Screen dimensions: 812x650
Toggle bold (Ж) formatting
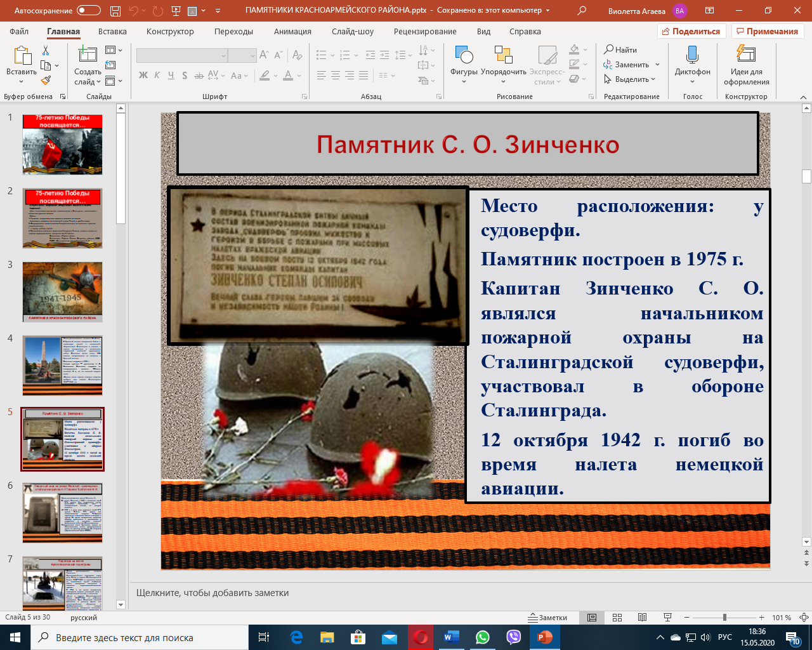coord(143,76)
